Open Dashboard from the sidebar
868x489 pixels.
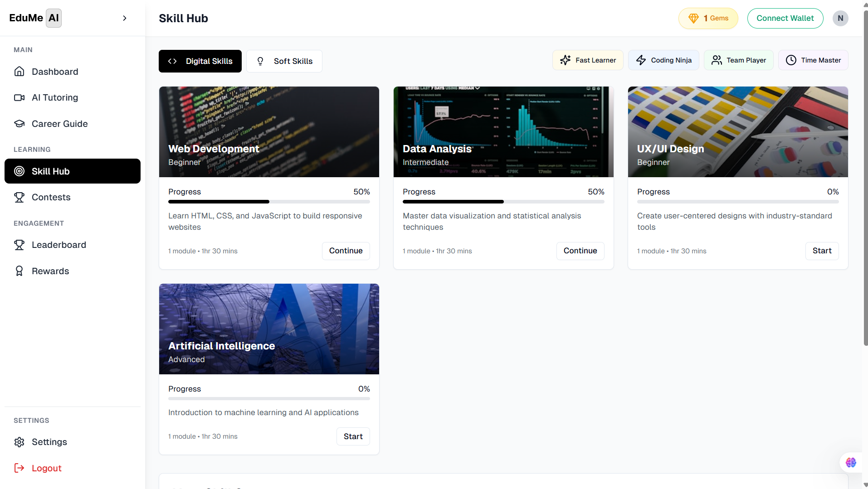click(x=73, y=72)
